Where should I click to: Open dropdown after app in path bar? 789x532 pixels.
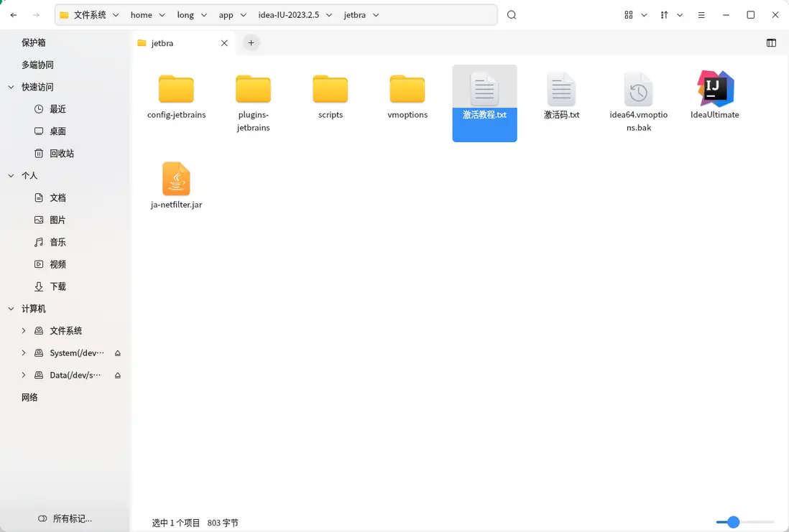click(243, 15)
